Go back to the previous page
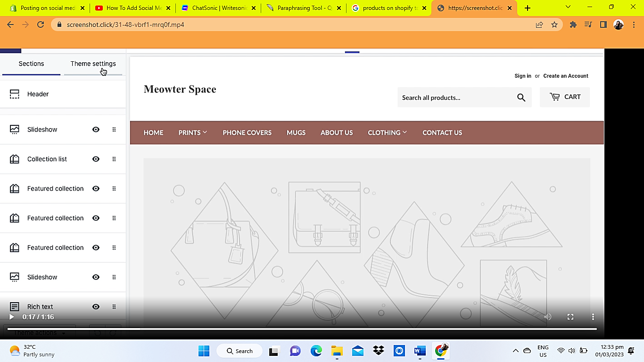The image size is (644, 362). [10, 25]
